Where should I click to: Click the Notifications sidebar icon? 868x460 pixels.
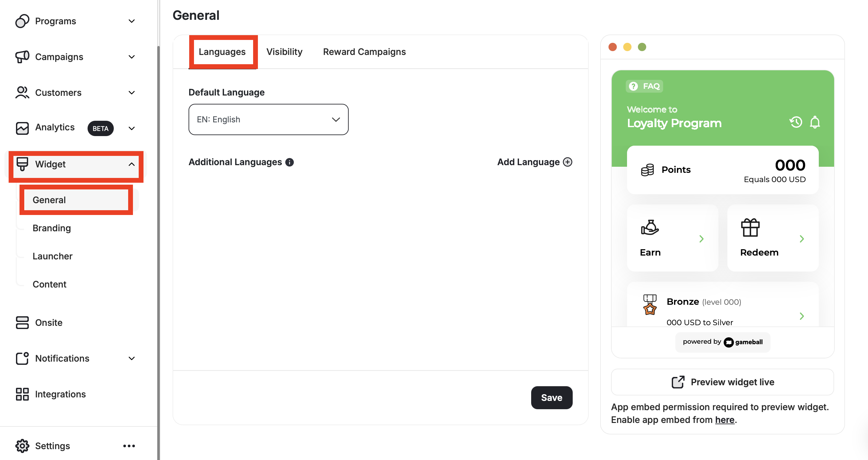[22, 358]
